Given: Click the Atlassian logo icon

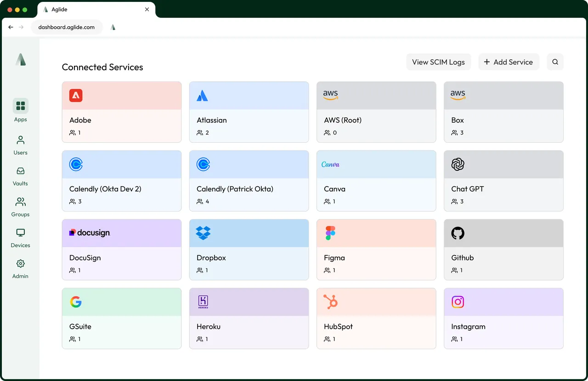Looking at the screenshot, I should click(x=202, y=95).
